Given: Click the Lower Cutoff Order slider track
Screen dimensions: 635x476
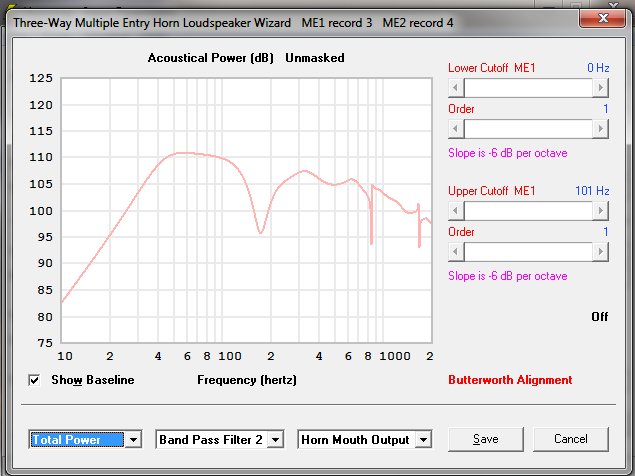Looking at the screenshot, I should pos(528,129).
